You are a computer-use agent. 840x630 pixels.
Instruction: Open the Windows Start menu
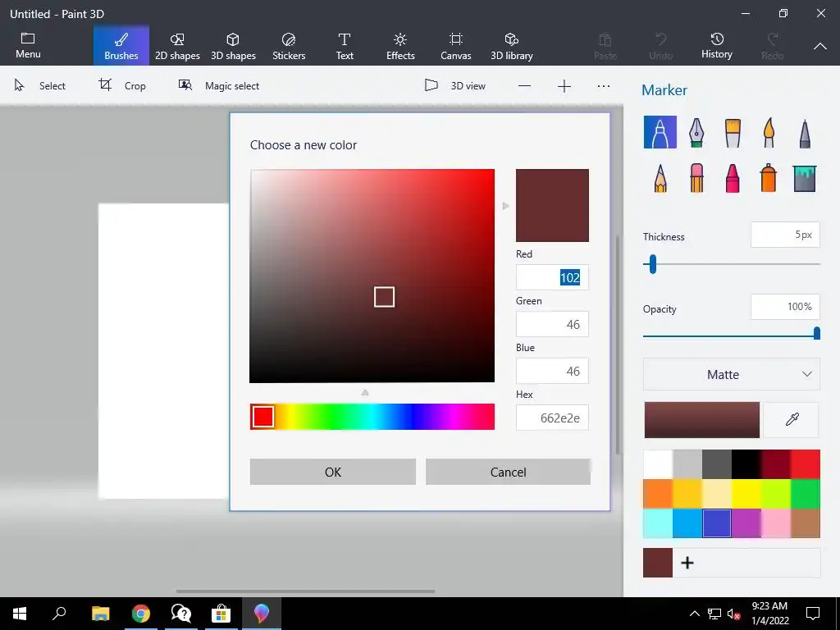20,614
